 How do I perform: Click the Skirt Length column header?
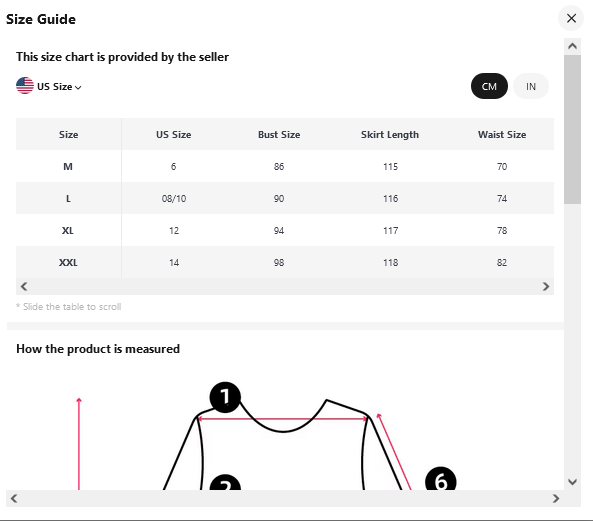pos(390,135)
